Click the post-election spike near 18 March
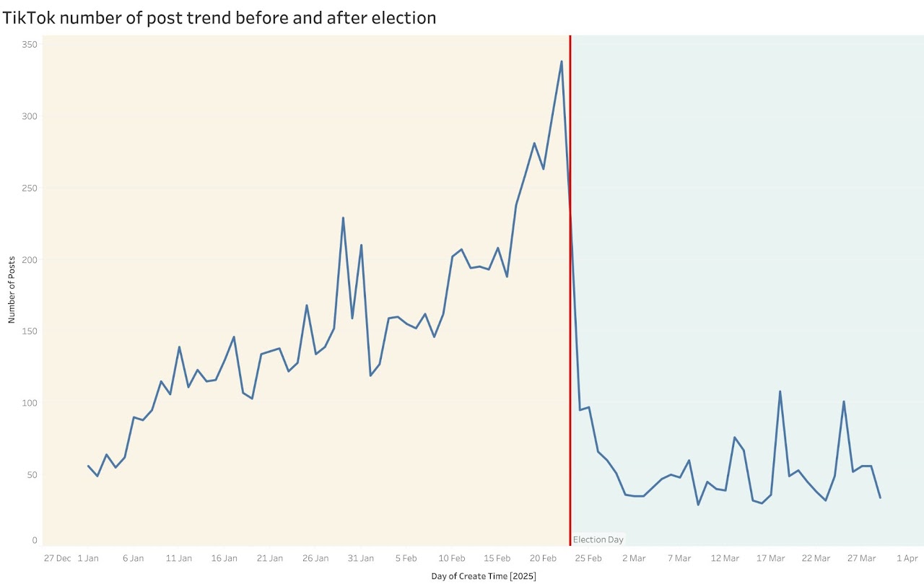 (x=780, y=391)
